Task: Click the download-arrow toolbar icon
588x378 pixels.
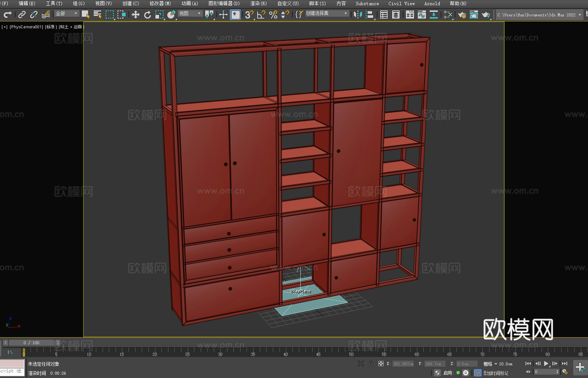Action: [x=434, y=14]
